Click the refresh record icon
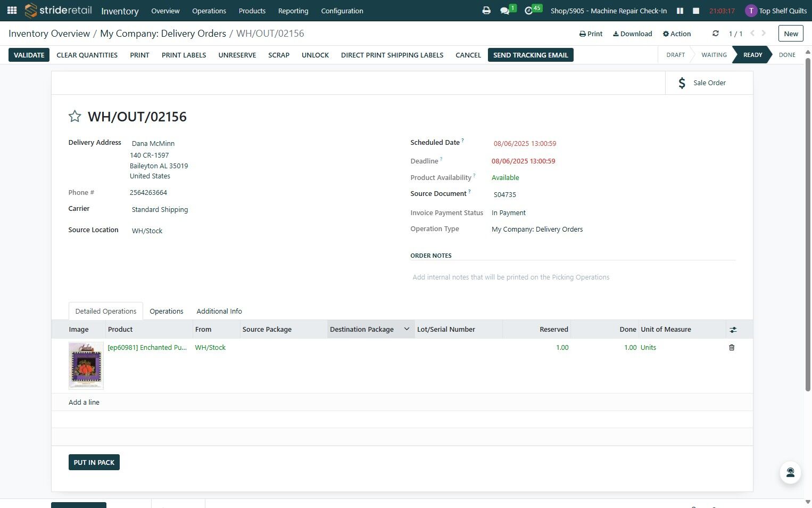Image resolution: width=812 pixels, height=508 pixels. (x=716, y=34)
